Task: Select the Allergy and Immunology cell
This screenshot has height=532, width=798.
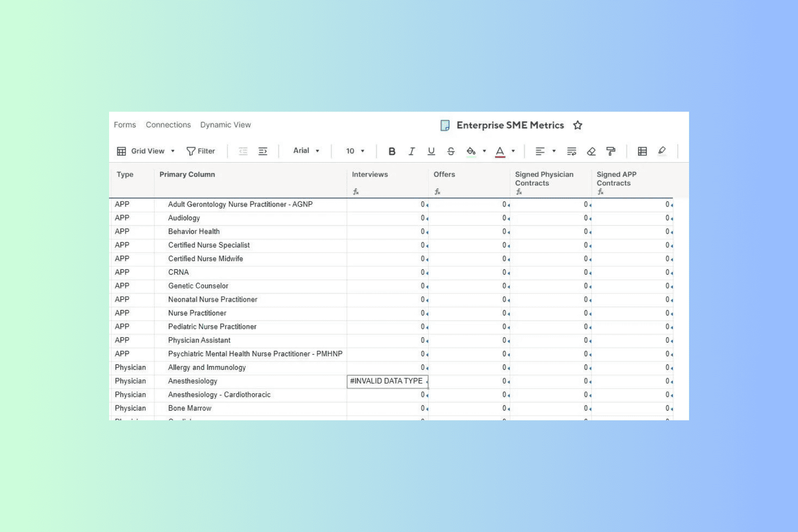Action: [x=250, y=367]
